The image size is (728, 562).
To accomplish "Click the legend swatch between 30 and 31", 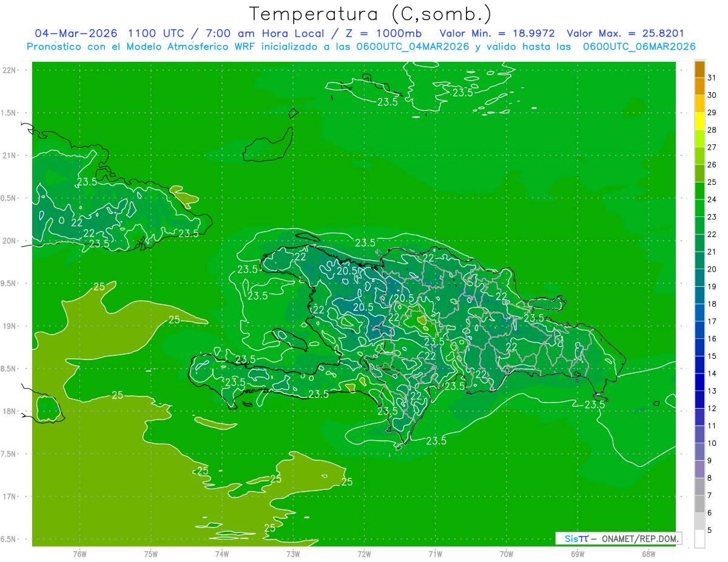I will click(699, 87).
